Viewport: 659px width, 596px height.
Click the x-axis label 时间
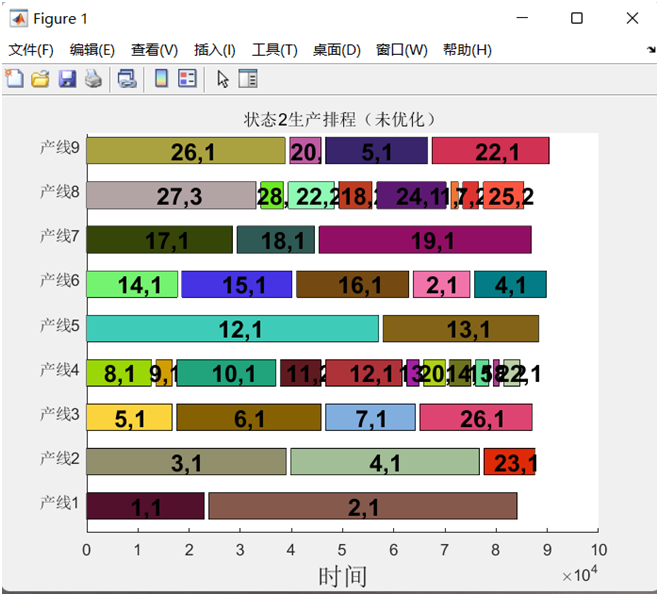pyautogui.click(x=343, y=576)
